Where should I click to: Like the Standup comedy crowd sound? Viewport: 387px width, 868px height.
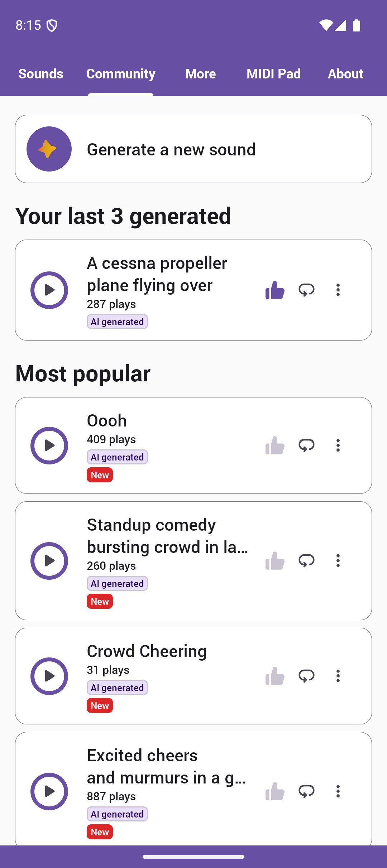[x=275, y=560]
